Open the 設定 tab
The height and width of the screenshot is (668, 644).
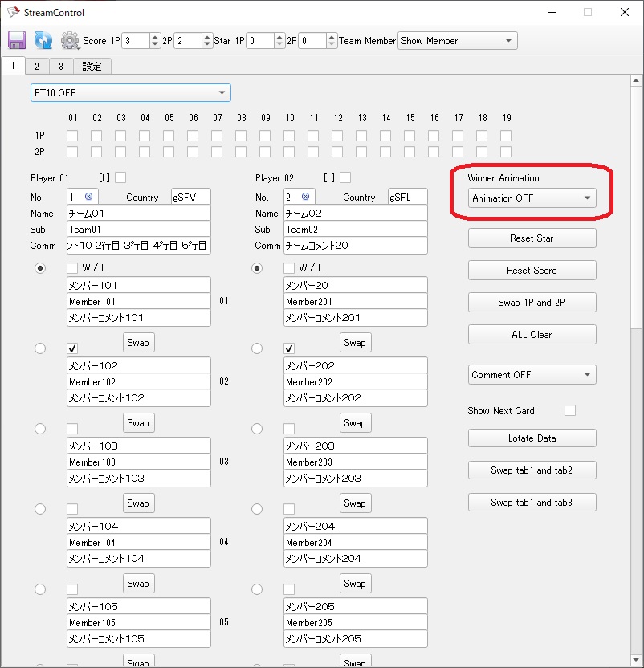click(x=92, y=67)
